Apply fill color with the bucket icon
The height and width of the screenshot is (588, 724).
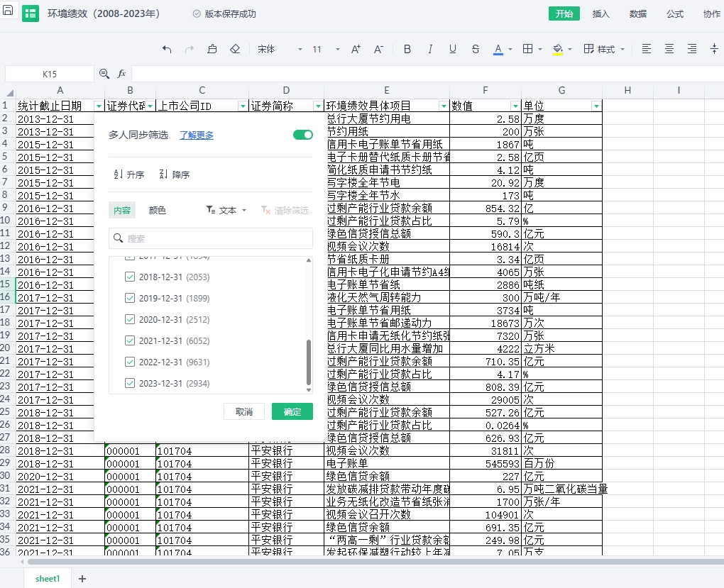click(558, 48)
